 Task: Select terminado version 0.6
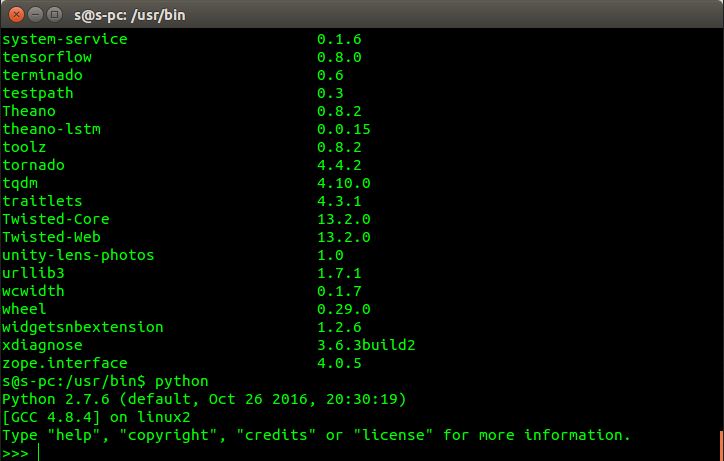[x=331, y=75]
